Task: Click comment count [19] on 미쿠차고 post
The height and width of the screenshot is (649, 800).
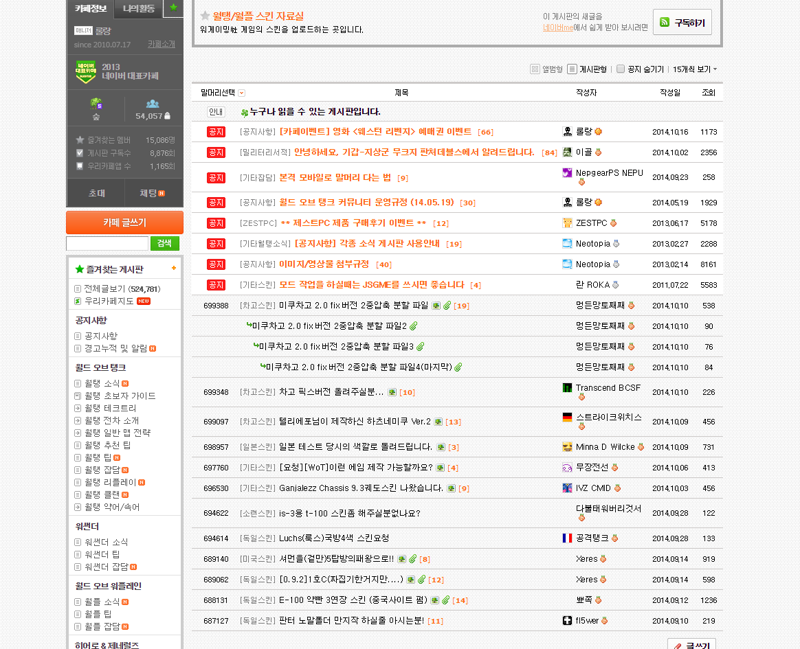Action: click(x=461, y=306)
